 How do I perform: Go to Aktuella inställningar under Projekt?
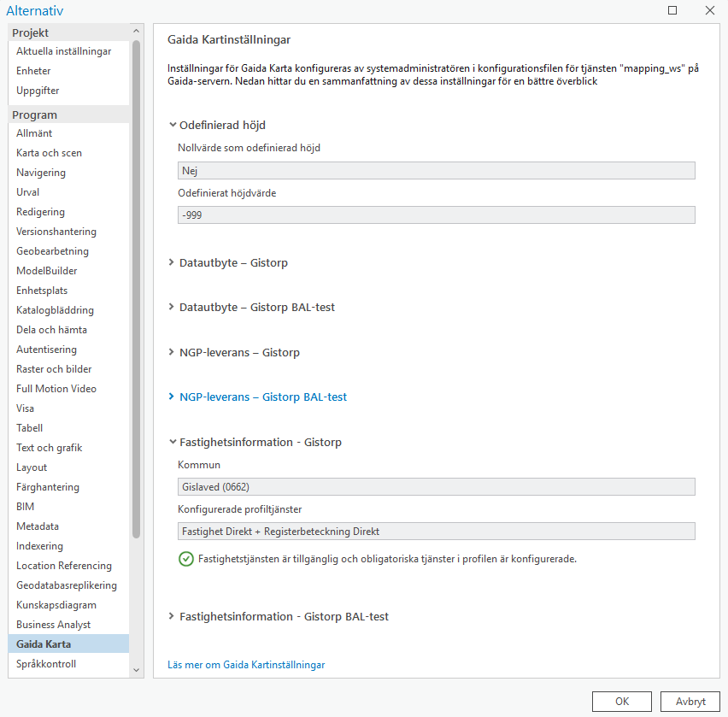pos(63,51)
